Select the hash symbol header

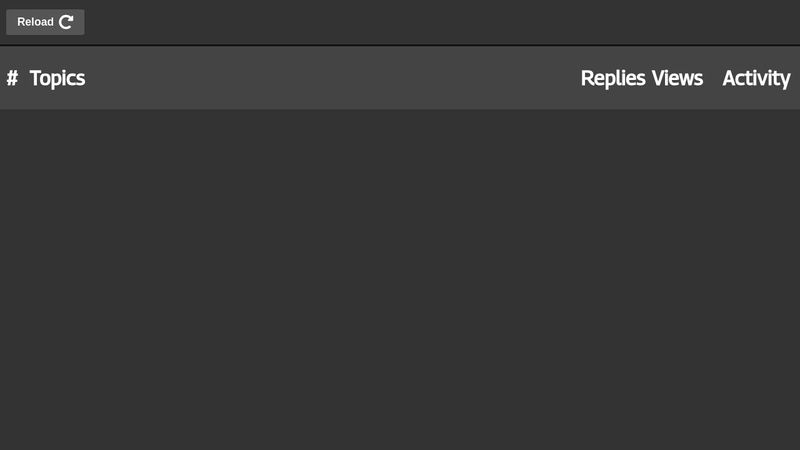point(12,78)
